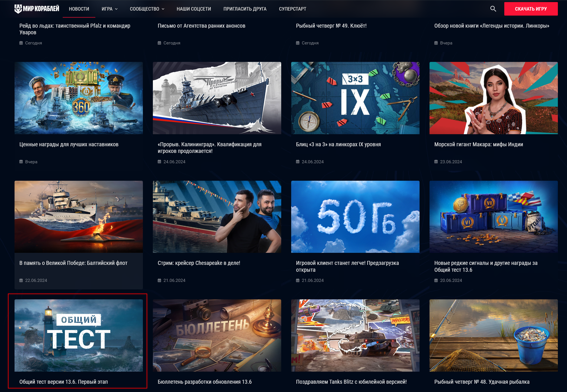
Task: Click the 50 Гб clouds thumbnail
Action: [355, 217]
